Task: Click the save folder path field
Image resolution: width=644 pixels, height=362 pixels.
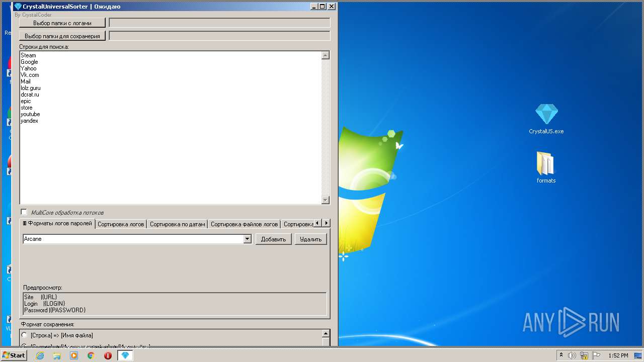Action: (x=219, y=36)
